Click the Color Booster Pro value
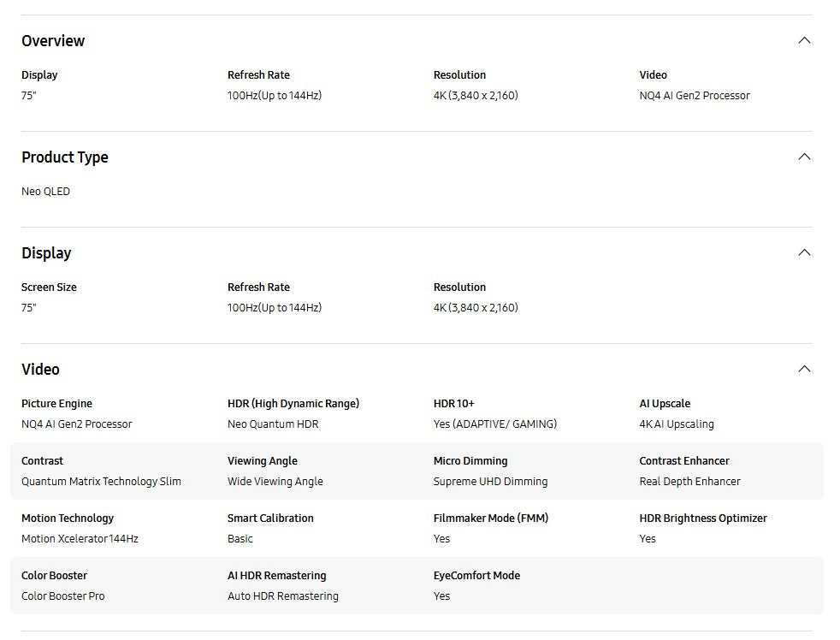This screenshot has height=640, width=840. click(63, 596)
